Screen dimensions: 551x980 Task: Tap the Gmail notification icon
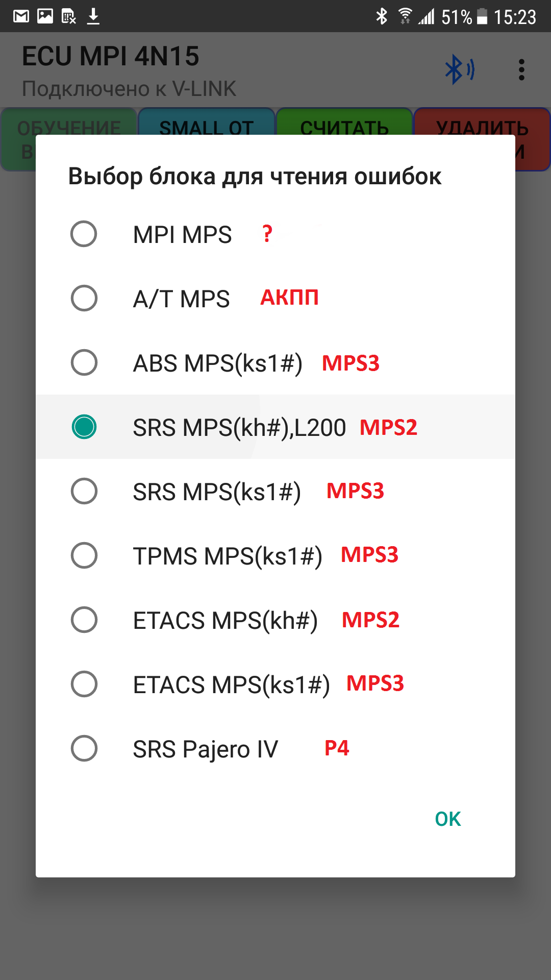click(21, 17)
